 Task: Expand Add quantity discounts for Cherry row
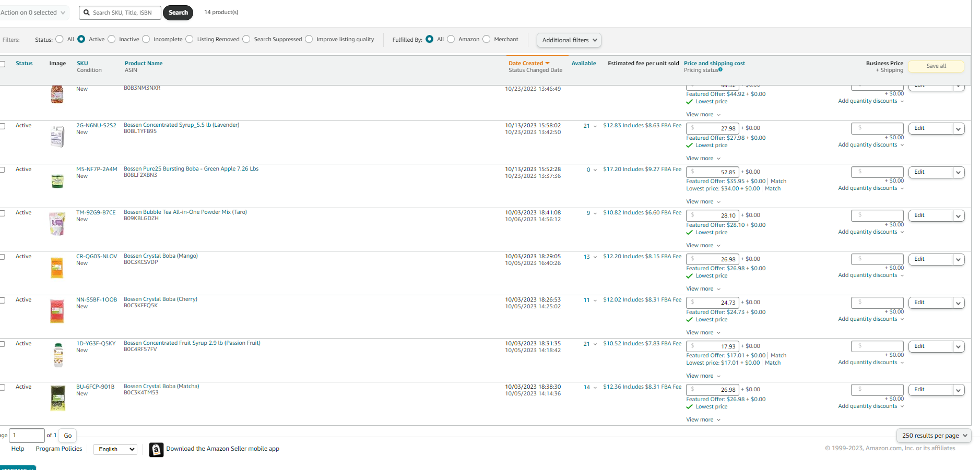point(871,319)
